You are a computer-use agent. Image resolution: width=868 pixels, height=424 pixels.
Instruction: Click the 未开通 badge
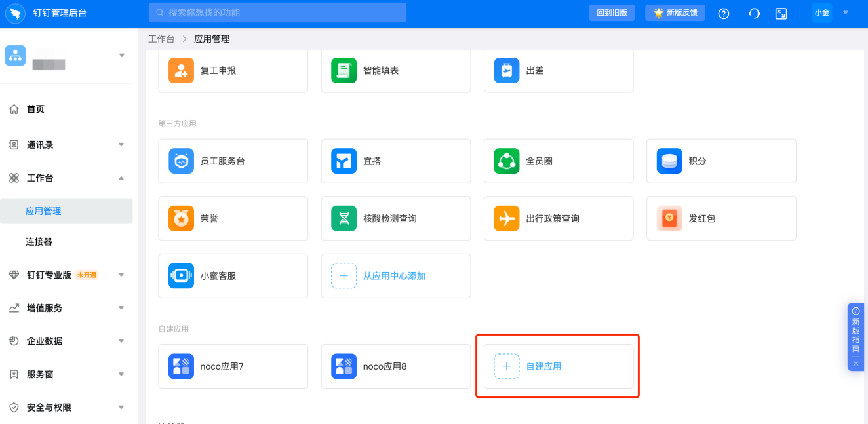pyautogui.click(x=87, y=275)
